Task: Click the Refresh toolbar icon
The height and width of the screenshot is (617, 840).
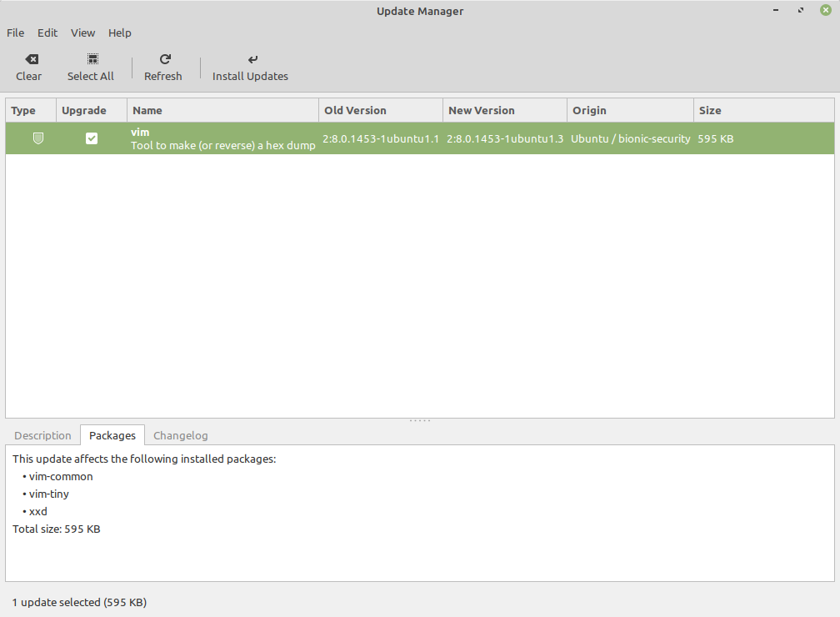Action: pos(165,59)
